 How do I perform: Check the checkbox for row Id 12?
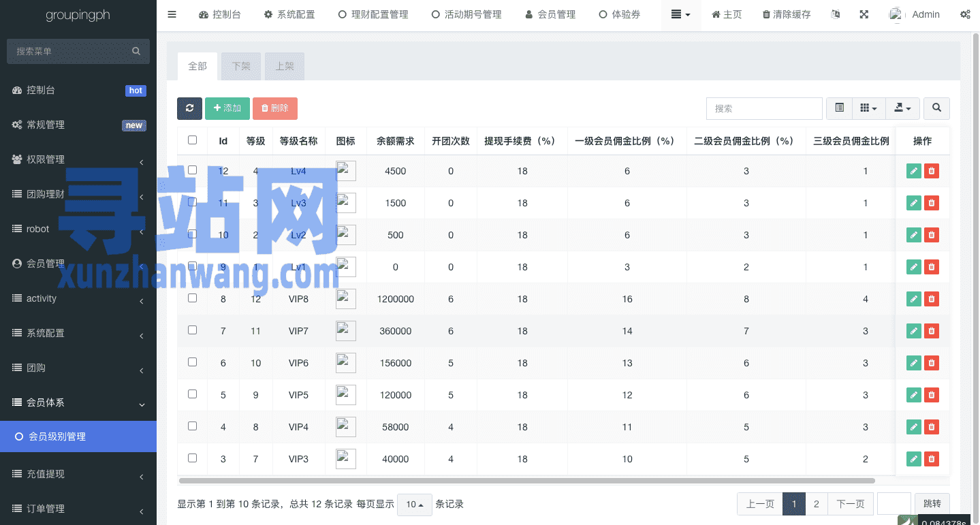[192, 170]
